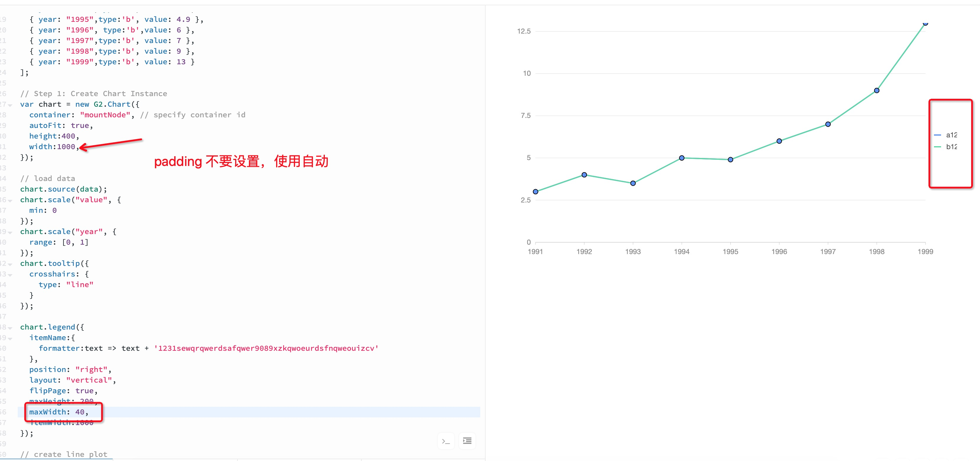Collapse the chart instance block at line 27
Image resolution: width=980 pixels, height=461 pixels.
coord(10,105)
